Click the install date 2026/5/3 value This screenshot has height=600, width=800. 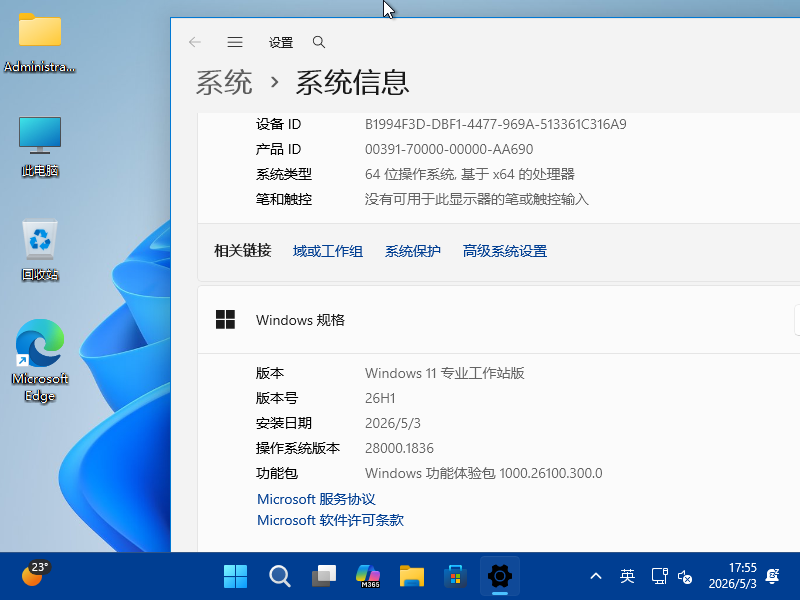coord(393,423)
